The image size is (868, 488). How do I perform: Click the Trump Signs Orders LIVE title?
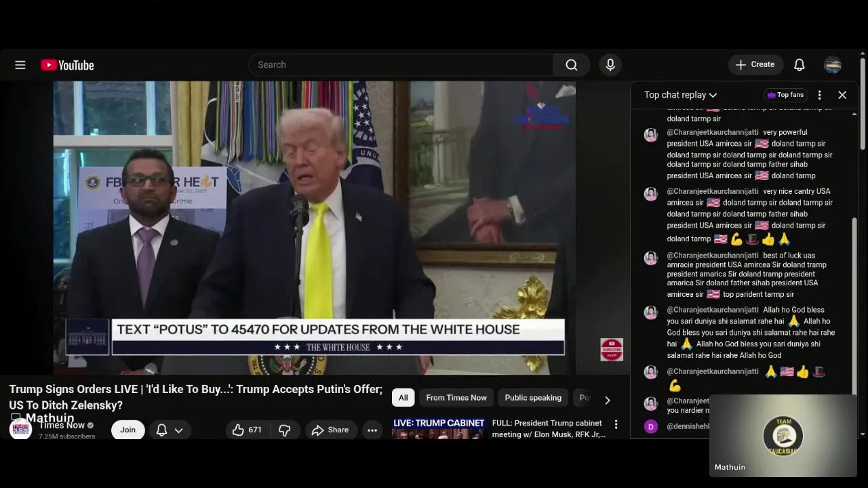[196, 397]
